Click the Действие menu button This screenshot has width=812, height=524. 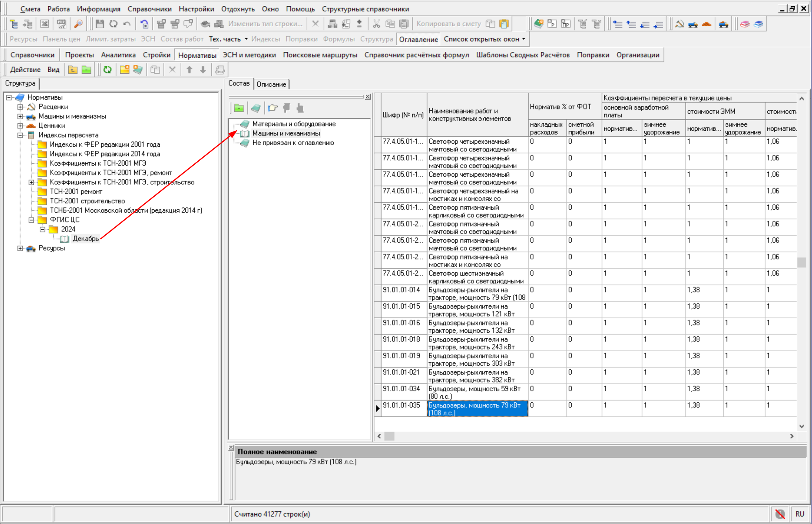click(25, 70)
